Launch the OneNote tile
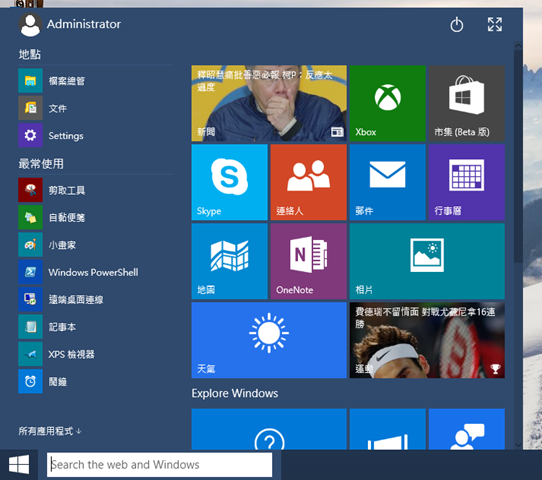Screen dimensions: 542x480 point(309,261)
